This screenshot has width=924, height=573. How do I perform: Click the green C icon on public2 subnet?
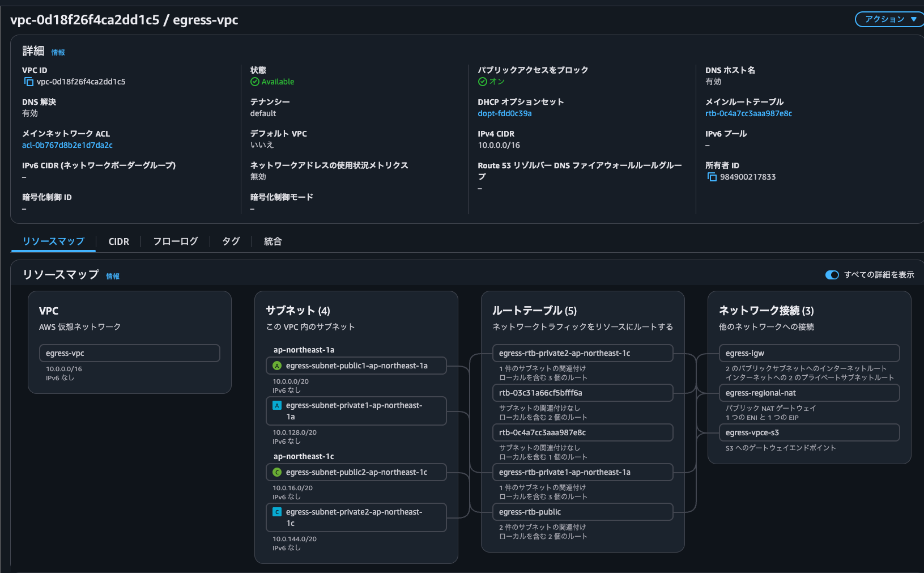277,472
